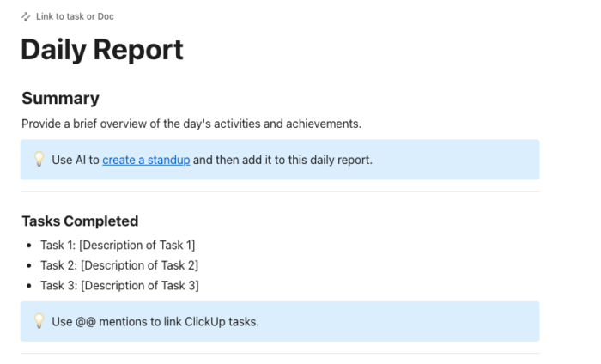Screen dimensions: 601x364
Task: Open the create a standup link
Action: point(146,160)
